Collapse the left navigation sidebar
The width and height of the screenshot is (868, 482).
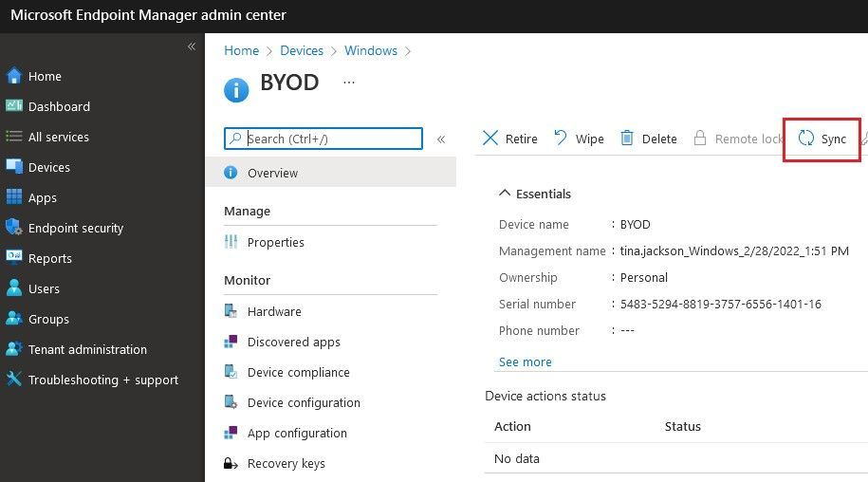coord(192,46)
